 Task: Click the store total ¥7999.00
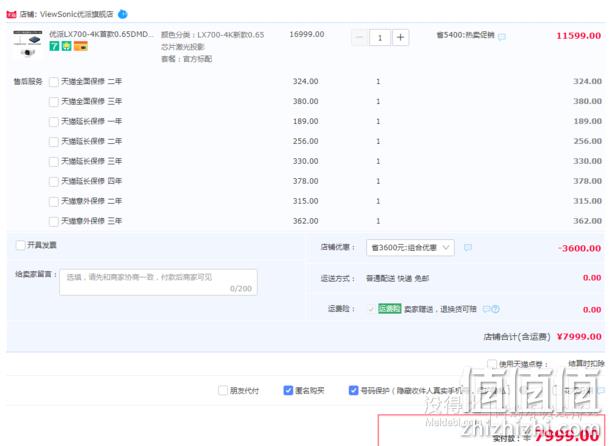coord(579,337)
